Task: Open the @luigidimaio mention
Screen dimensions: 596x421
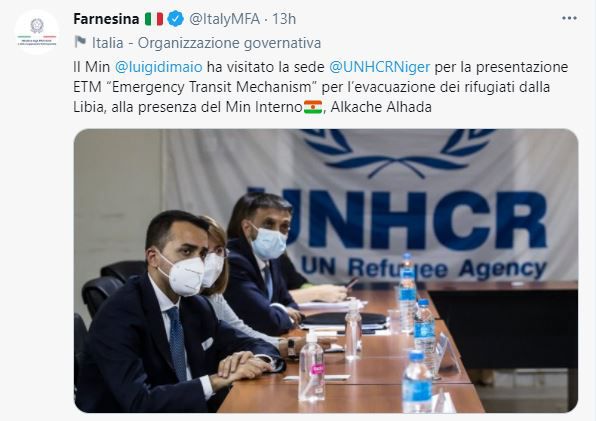Action: 159,67
